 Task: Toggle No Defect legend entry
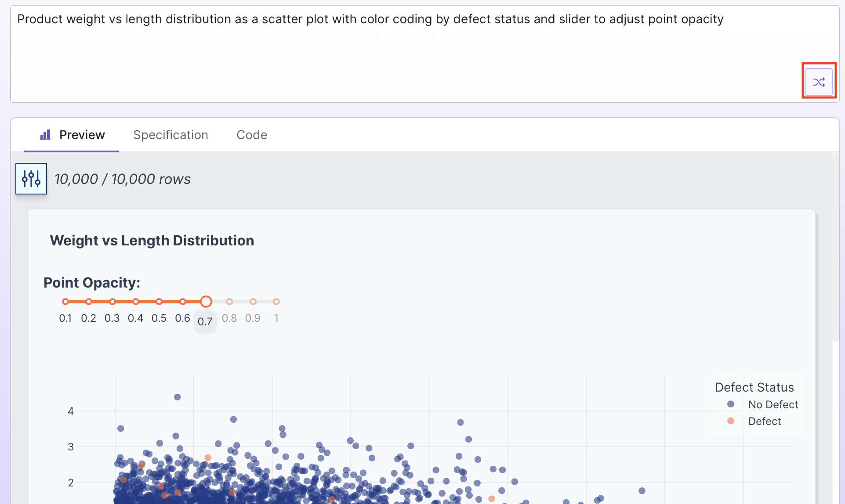click(x=772, y=404)
